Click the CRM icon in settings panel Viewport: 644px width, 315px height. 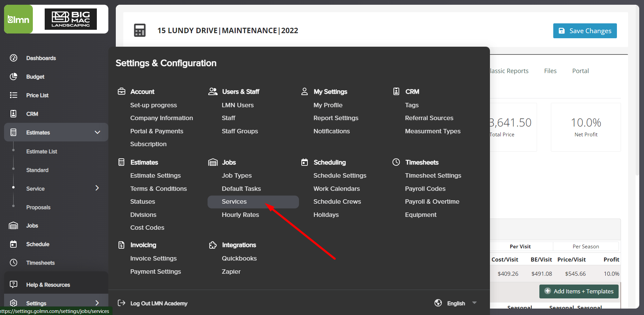(396, 91)
